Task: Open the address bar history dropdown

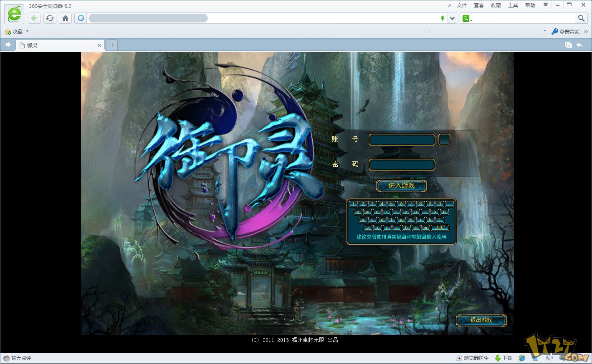Action: [x=452, y=18]
